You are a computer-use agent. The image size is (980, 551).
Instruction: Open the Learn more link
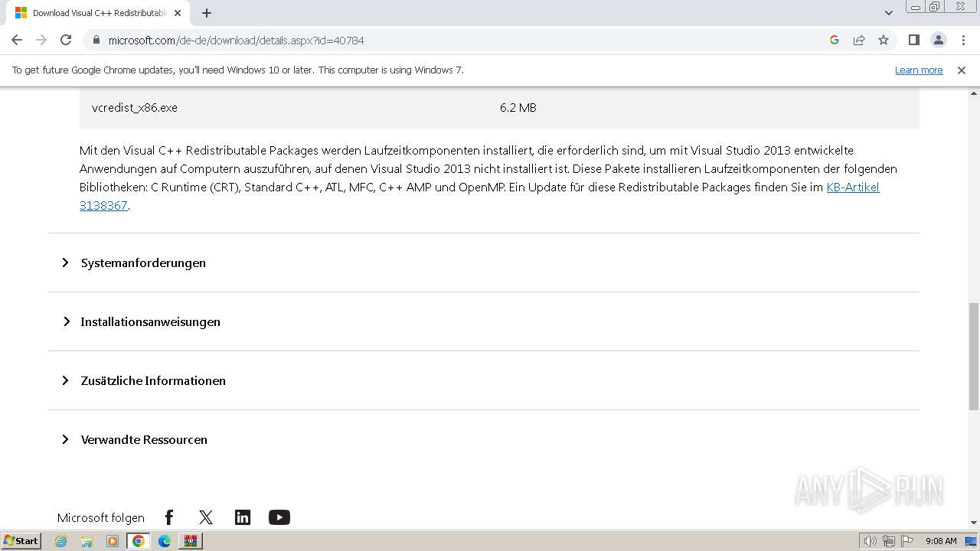(919, 70)
